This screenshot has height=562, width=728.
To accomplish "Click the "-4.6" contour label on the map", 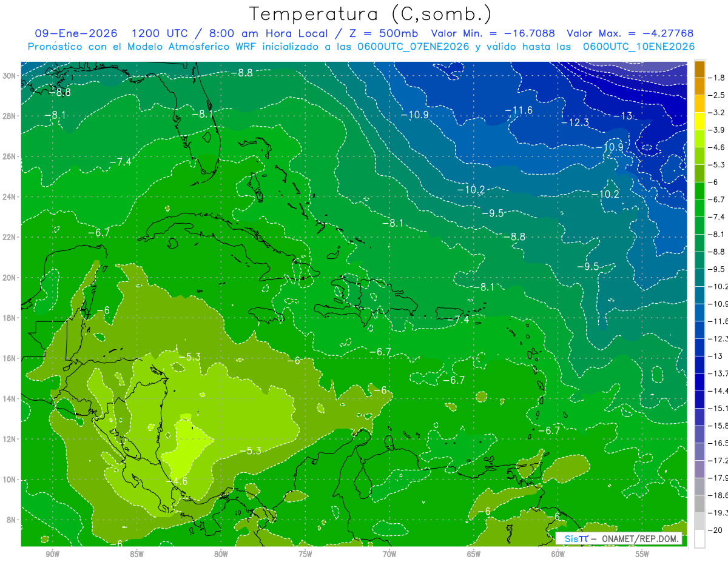I will tap(177, 481).
